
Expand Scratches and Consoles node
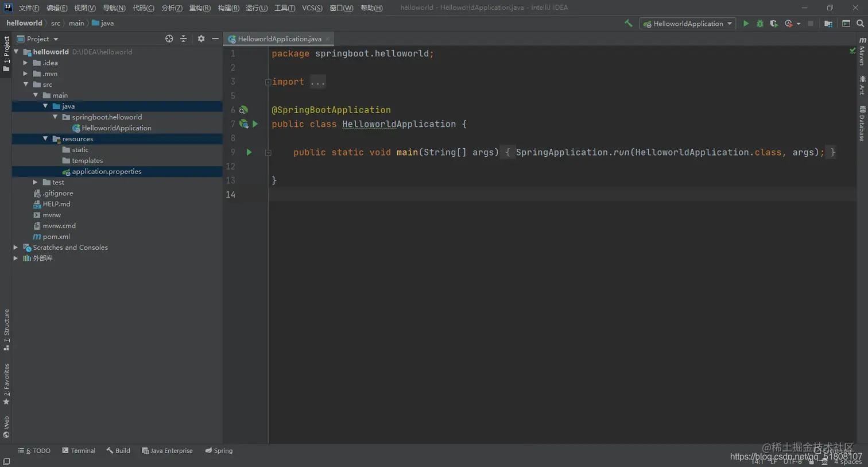pyautogui.click(x=16, y=248)
